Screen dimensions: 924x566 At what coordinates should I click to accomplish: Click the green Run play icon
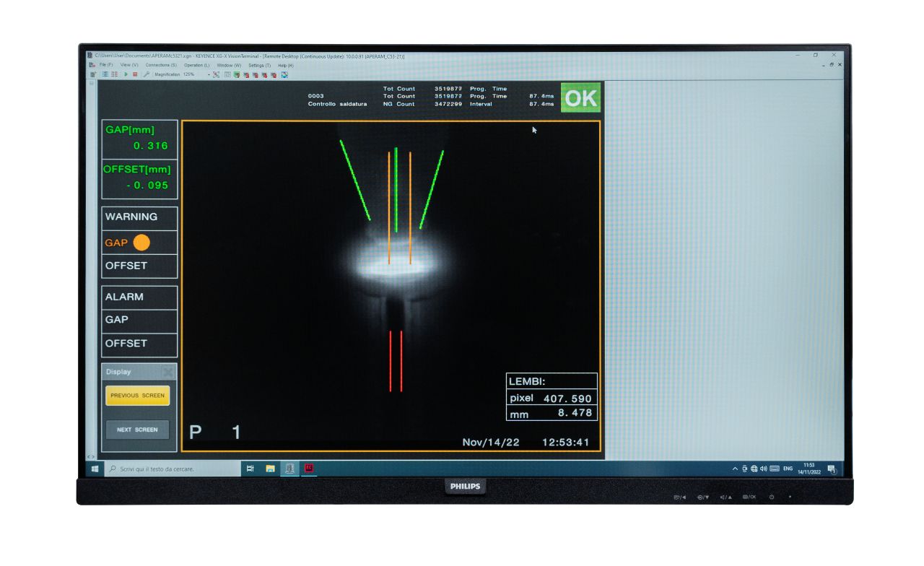(x=126, y=74)
